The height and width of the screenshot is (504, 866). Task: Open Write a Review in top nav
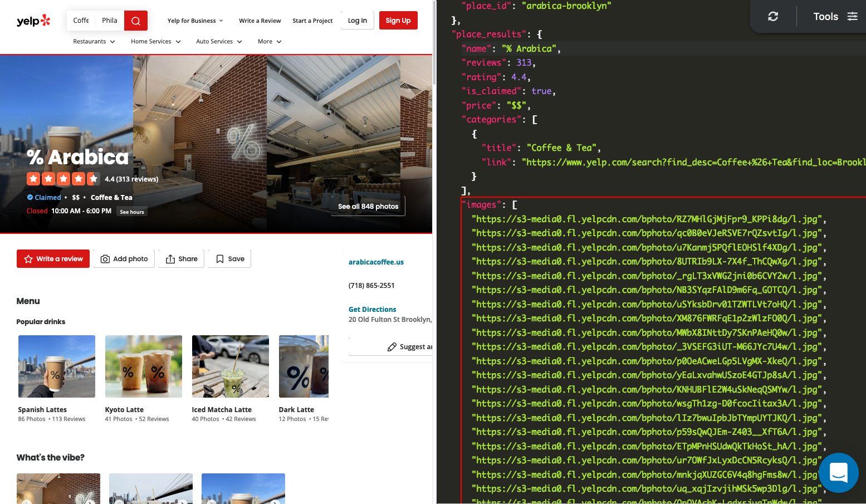(260, 21)
